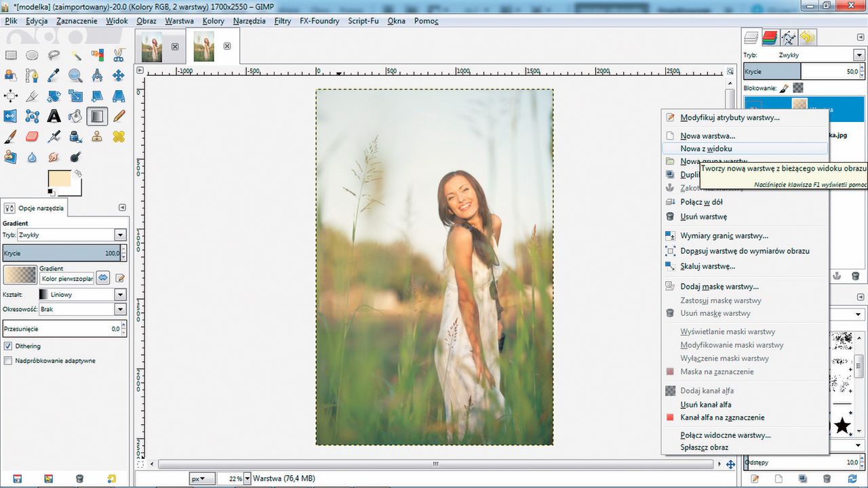Open the Filtry menu
This screenshot has height=488, width=868.
283,21
